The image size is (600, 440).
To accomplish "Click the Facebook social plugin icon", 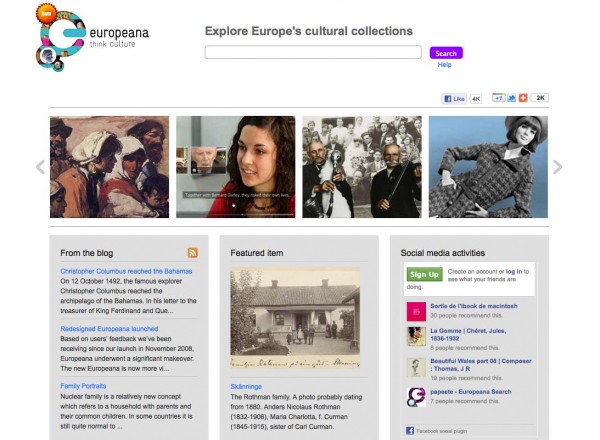I will click(x=410, y=431).
